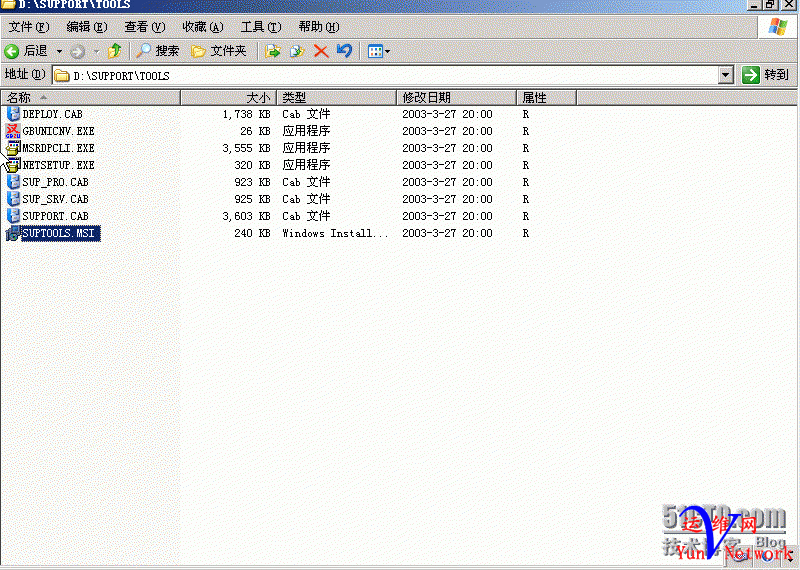Click the 3,603 KB size value
This screenshot has width=800, height=570.
[246, 216]
